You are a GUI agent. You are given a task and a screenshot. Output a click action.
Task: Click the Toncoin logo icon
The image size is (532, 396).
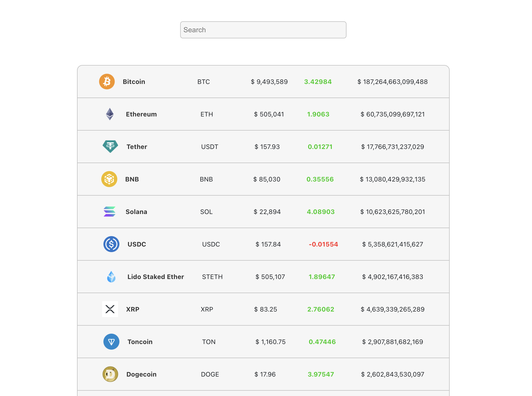point(111,342)
